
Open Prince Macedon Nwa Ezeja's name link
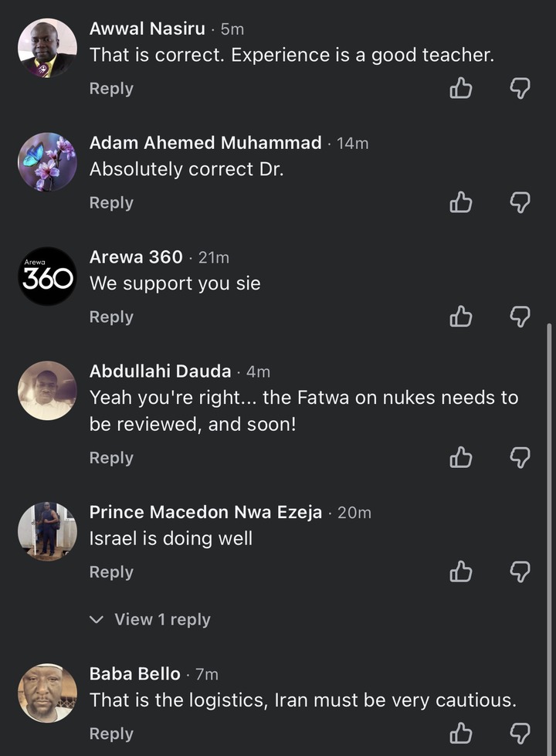205,512
